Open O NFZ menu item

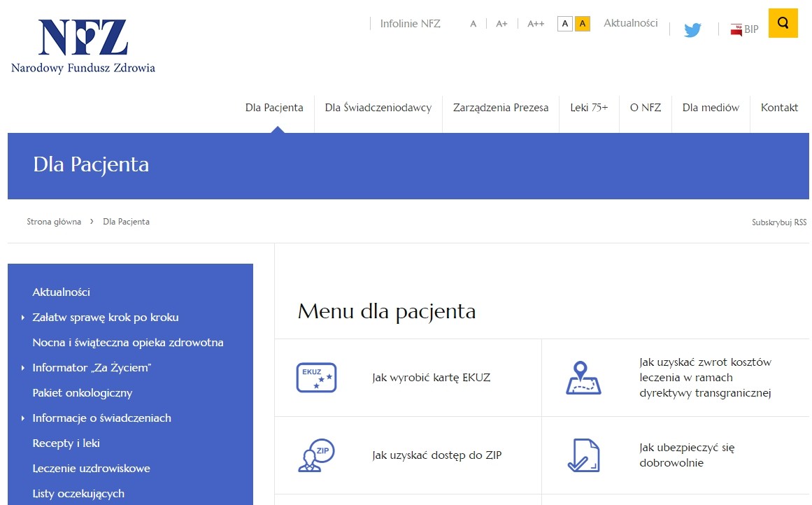click(646, 108)
